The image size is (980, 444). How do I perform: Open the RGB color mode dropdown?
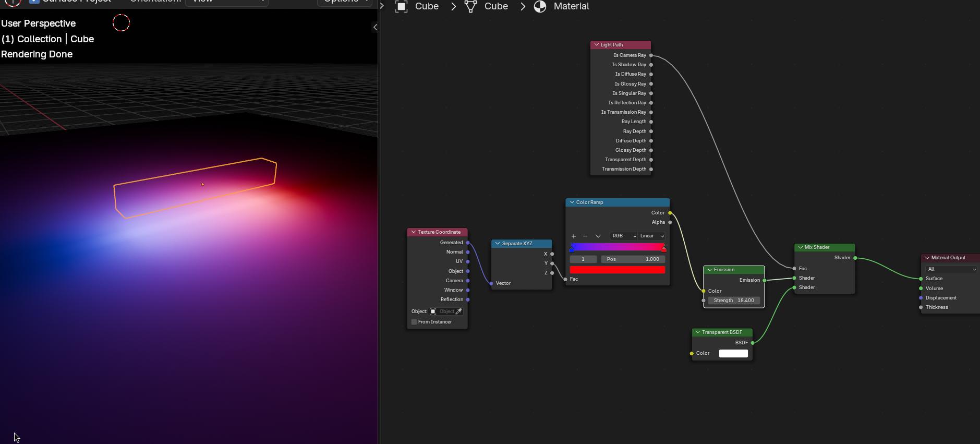[x=623, y=236]
